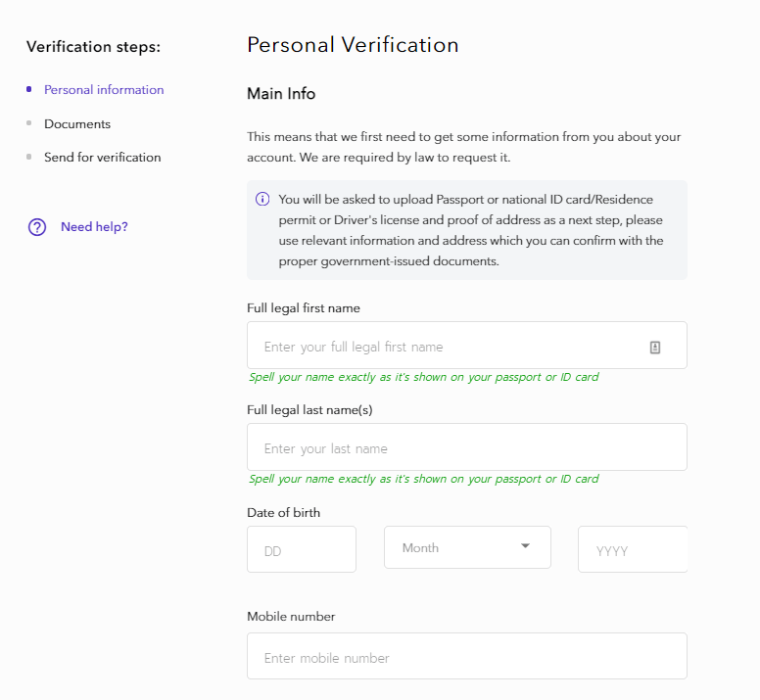Click the Month dropdown arrow
The width and height of the screenshot is (760, 700).
(x=525, y=546)
